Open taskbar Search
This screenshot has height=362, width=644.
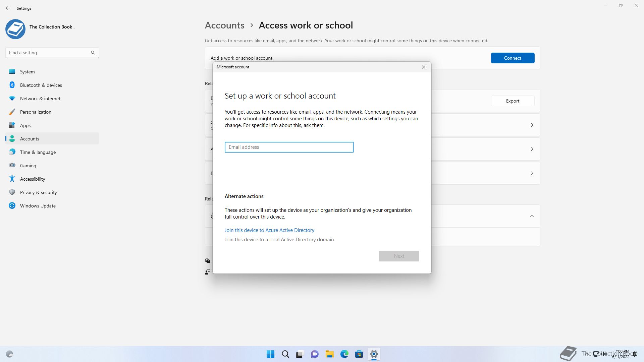[285, 354]
